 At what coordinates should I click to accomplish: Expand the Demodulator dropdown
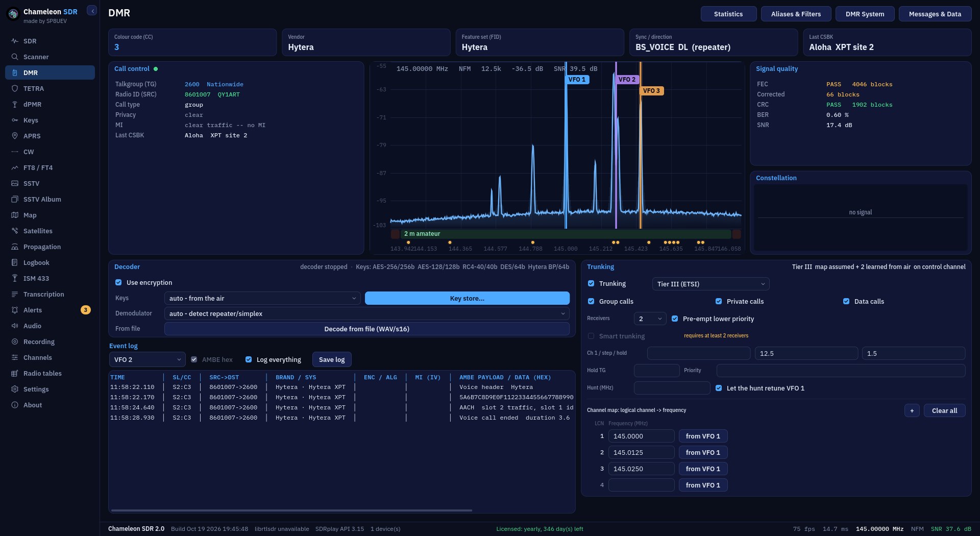pyautogui.click(x=367, y=313)
